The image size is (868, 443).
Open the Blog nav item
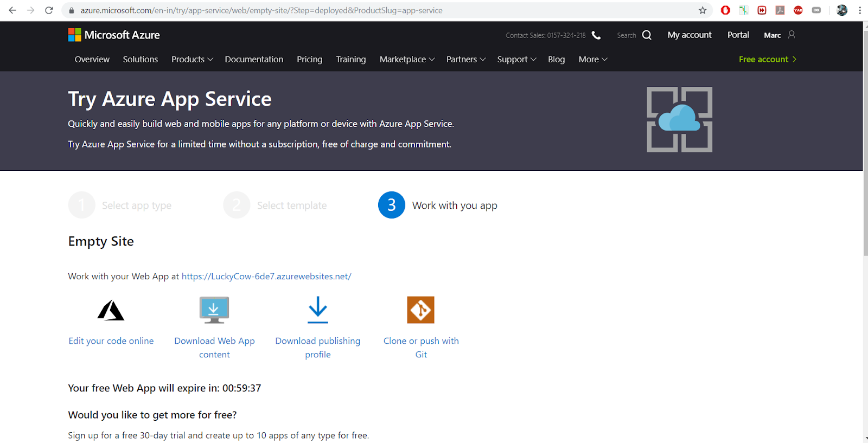(x=556, y=59)
